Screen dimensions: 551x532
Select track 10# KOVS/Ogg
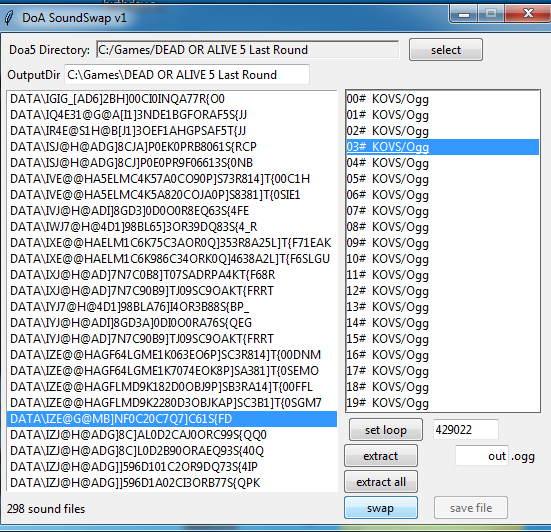pos(443,259)
